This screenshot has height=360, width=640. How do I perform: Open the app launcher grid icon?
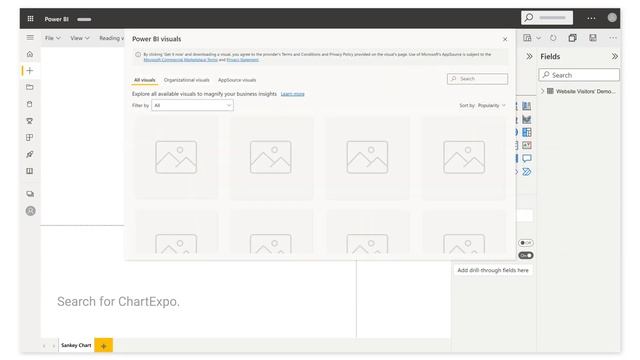coord(30,19)
